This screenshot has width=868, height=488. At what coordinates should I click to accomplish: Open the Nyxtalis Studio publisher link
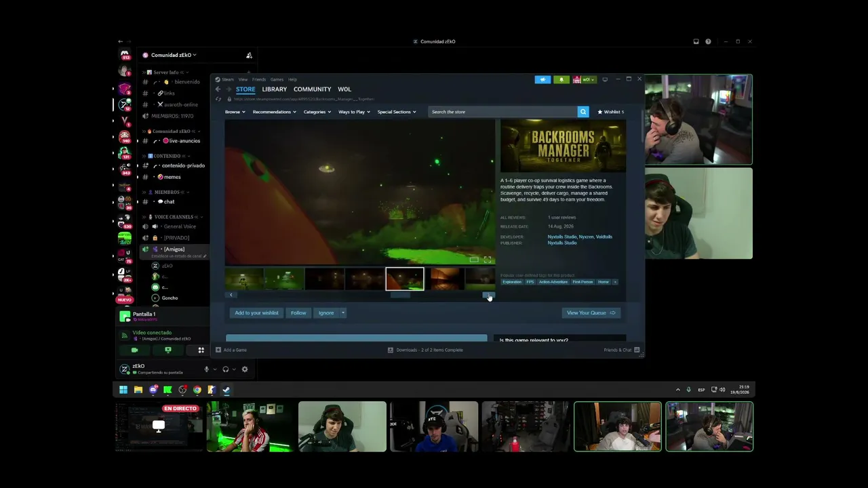(x=562, y=243)
